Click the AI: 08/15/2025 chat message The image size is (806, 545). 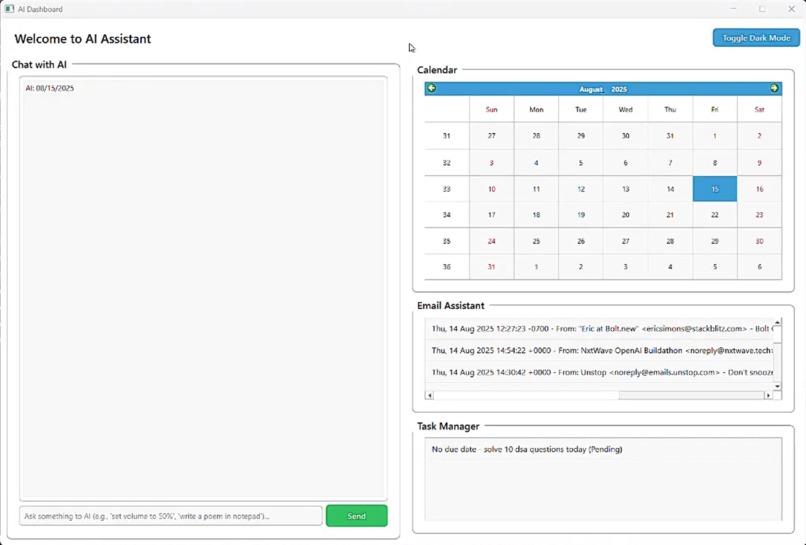pyautogui.click(x=50, y=88)
